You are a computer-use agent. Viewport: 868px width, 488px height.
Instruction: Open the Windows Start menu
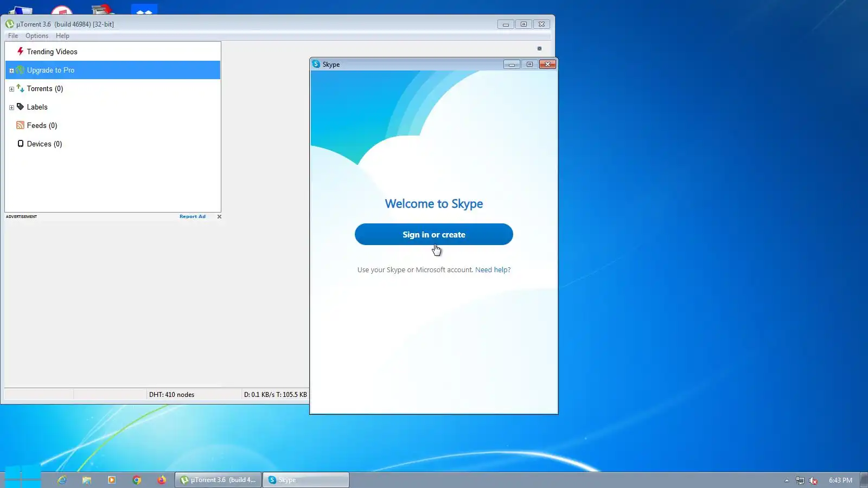pos(22,477)
